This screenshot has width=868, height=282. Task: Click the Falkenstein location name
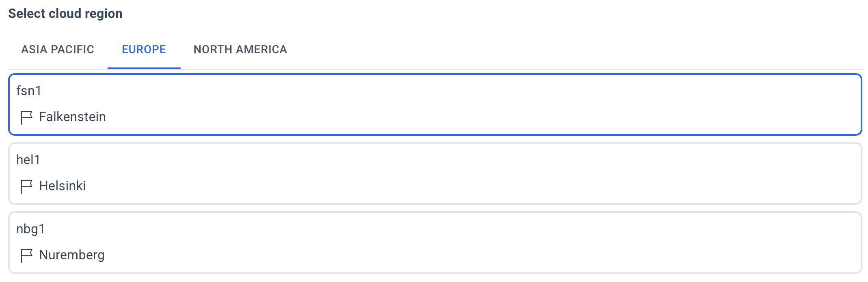point(72,117)
